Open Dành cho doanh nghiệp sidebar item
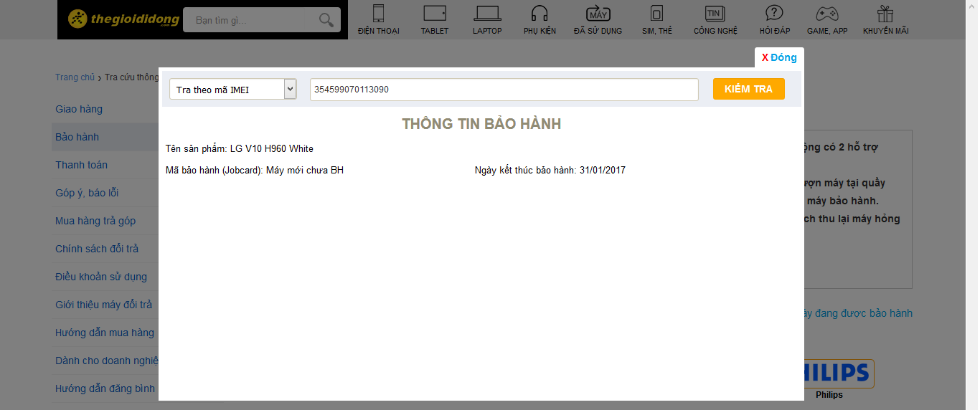 click(x=107, y=361)
